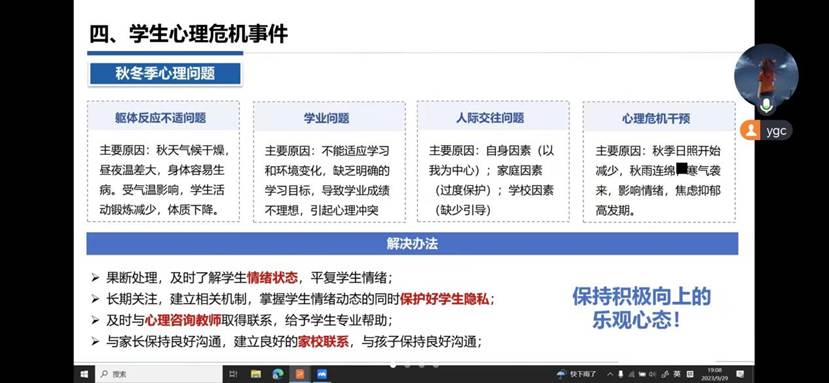The image size is (829, 383).
Task: Open the clock and date display
Action: (714, 374)
